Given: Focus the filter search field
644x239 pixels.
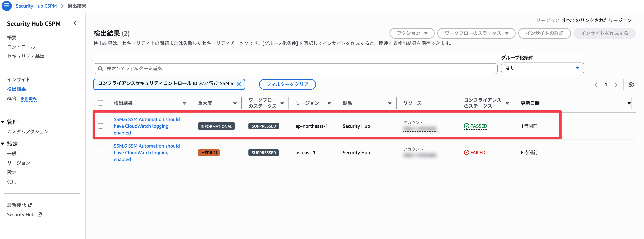Looking at the screenshot, I should tap(296, 68).
